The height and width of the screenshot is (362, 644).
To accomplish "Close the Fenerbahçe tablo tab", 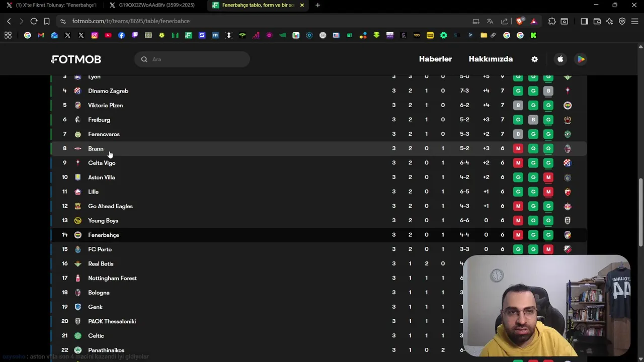I will point(302,5).
